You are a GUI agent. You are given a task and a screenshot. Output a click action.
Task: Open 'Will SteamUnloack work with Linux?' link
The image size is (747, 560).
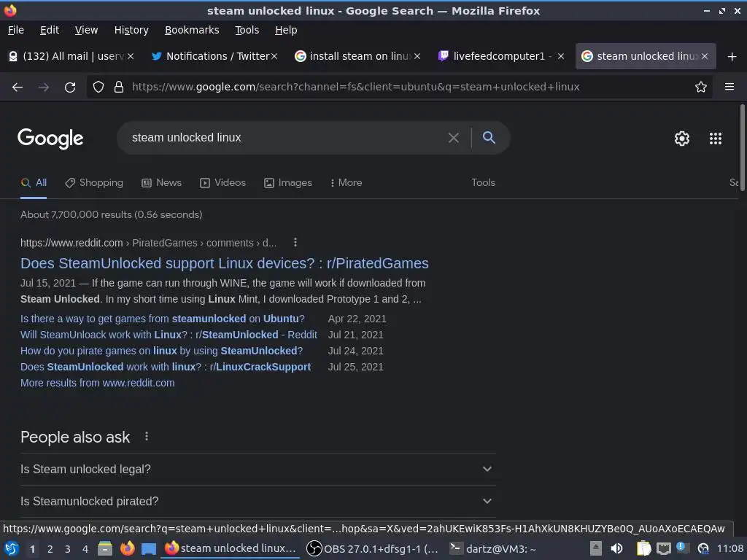(x=169, y=335)
